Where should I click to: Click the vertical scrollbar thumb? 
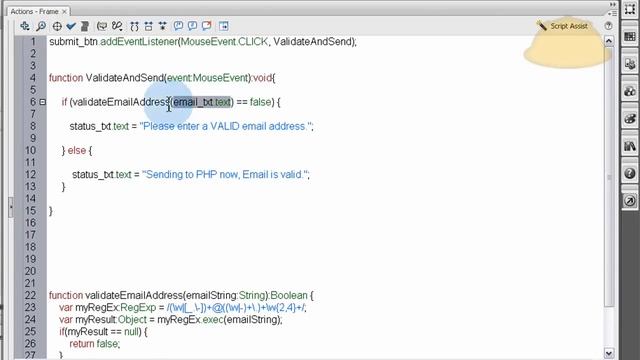(x=609, y=176)
